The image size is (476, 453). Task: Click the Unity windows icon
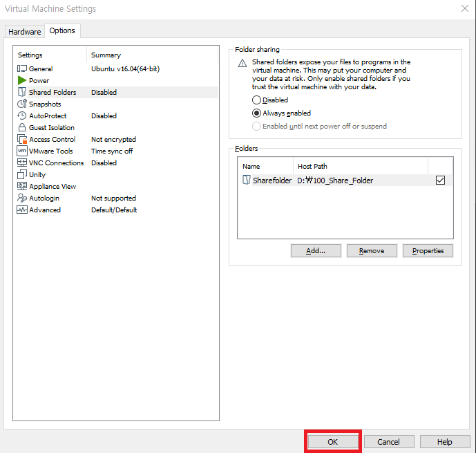coord(22,175)
